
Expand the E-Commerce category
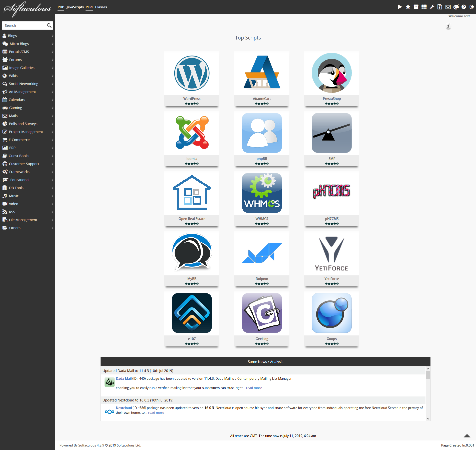pos(28,140)
